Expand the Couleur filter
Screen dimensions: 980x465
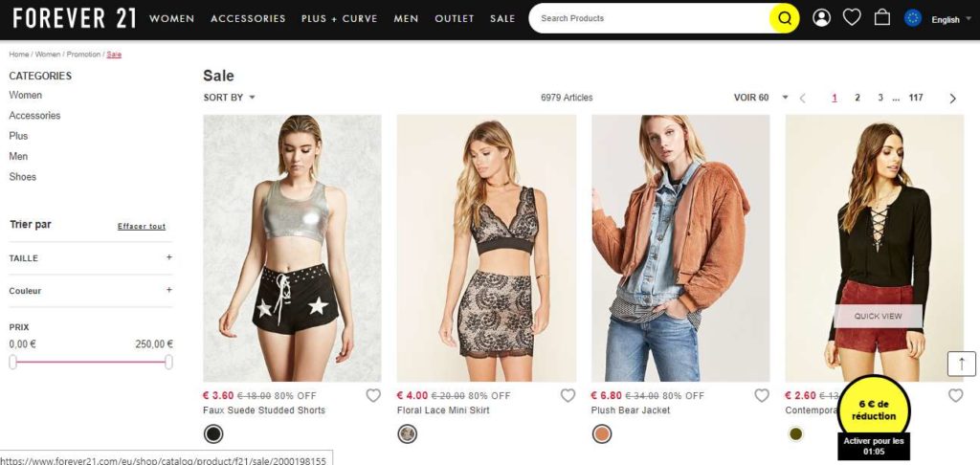tap(169, 290)
